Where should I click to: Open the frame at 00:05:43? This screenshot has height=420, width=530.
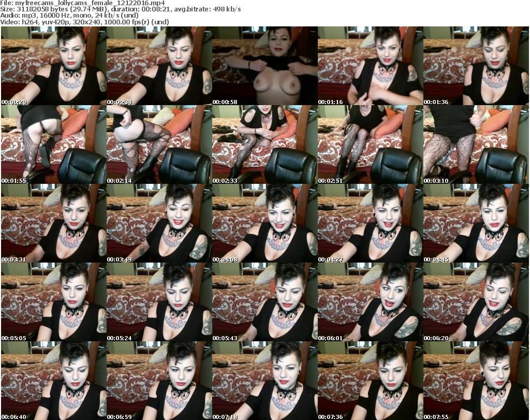tap(265, 302)
